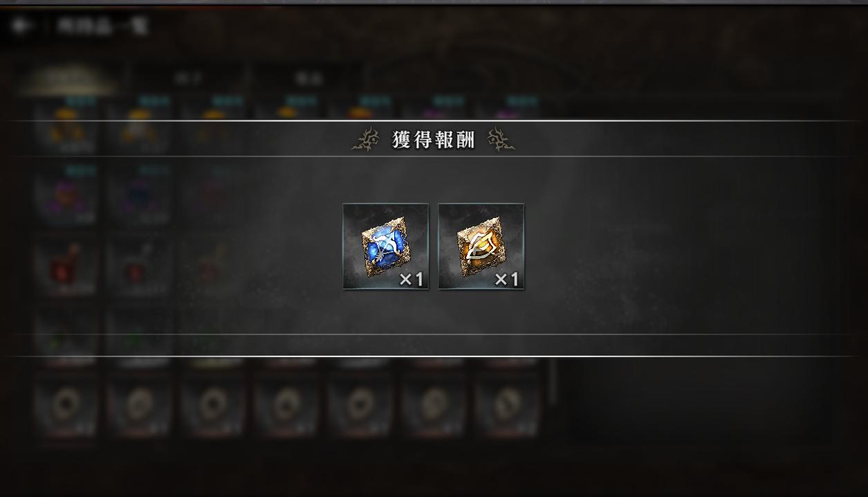Click the blurred dark blue item beside purple one
Screen dimensions: 868x497
[139, 196]
